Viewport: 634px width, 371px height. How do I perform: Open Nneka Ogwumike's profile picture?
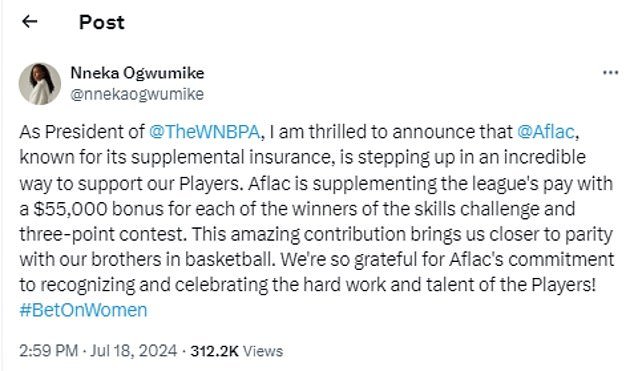40,84
